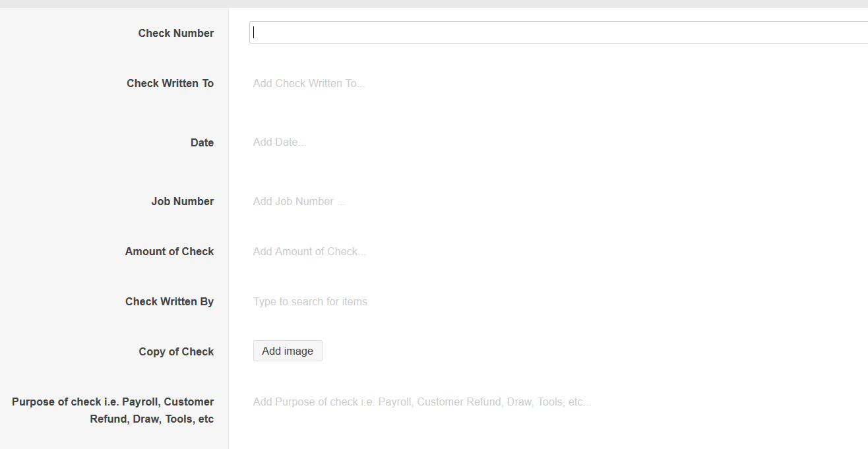Viewport: 868px width, 449px height.
Task: Click the 'Check Written To' label
Action: point(170,83)
